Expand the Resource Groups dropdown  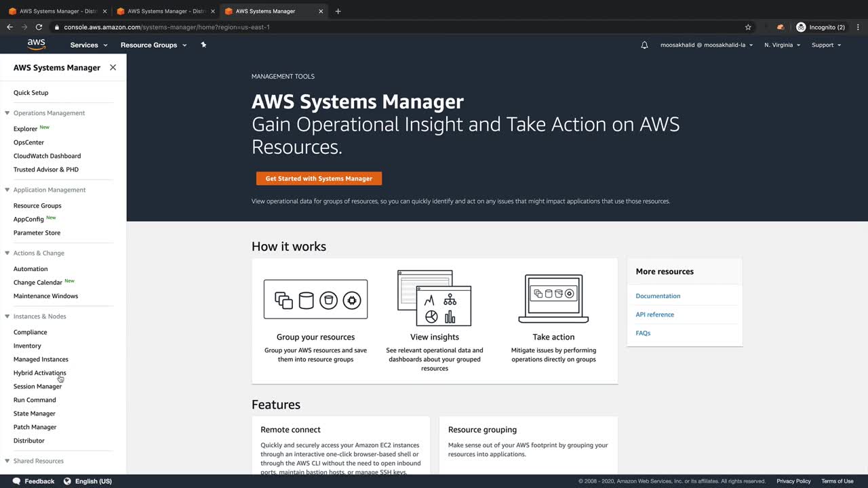tap(153, 45)
